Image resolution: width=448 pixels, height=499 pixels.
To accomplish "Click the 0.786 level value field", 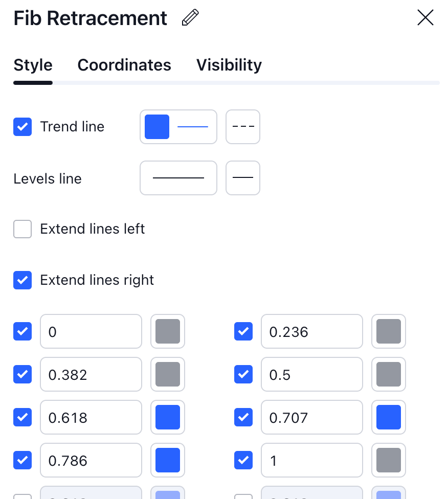I will click(91, 461).
